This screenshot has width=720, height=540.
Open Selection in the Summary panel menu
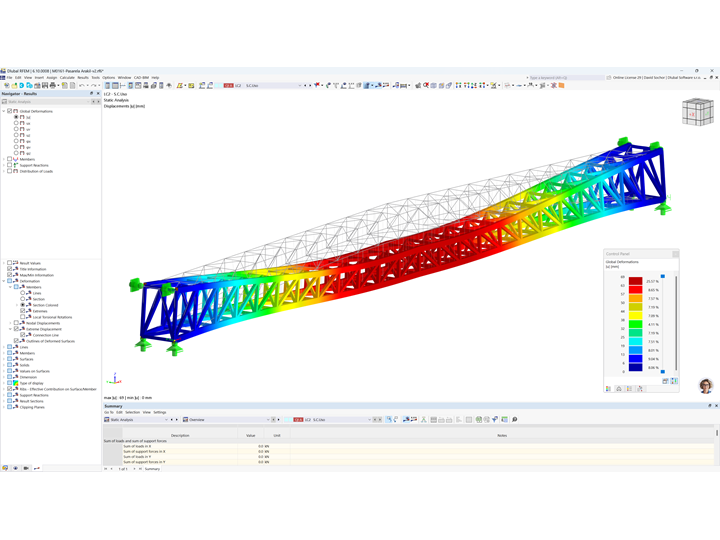point(132,412)
